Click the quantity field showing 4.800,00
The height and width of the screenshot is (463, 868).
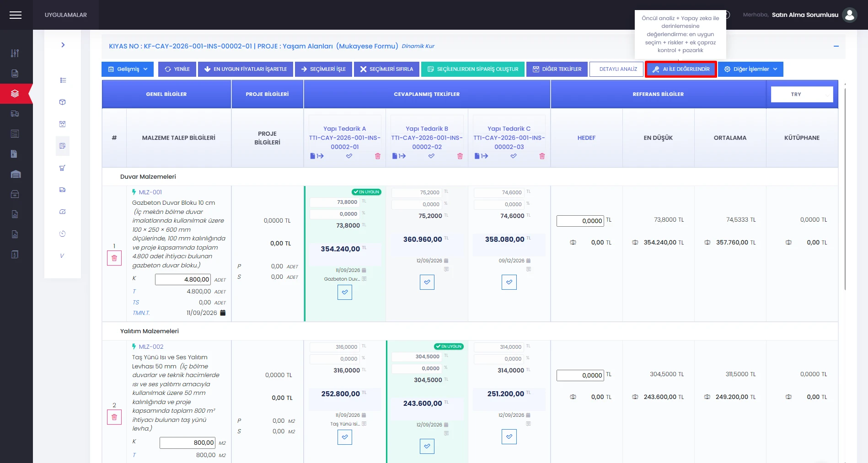(x=182, y=279)
